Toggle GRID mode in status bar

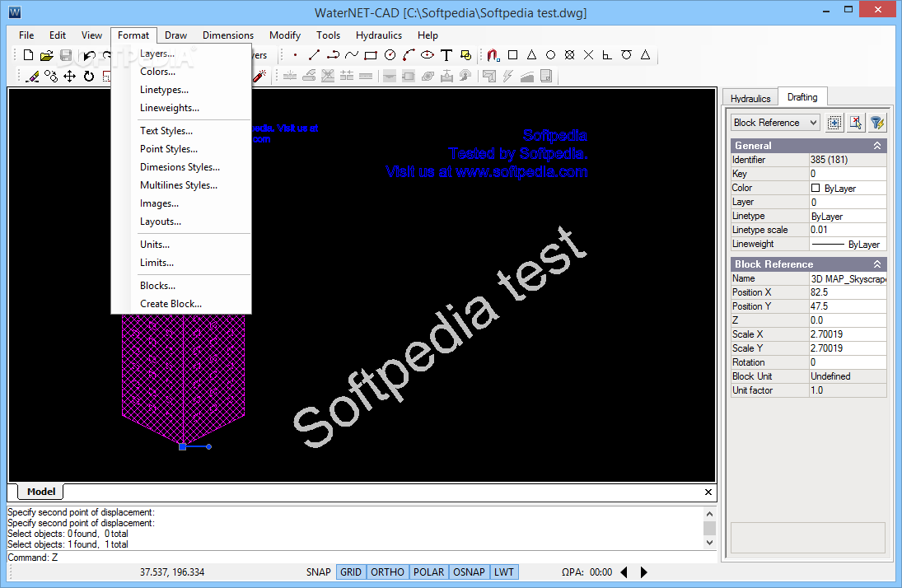(351, 572)
